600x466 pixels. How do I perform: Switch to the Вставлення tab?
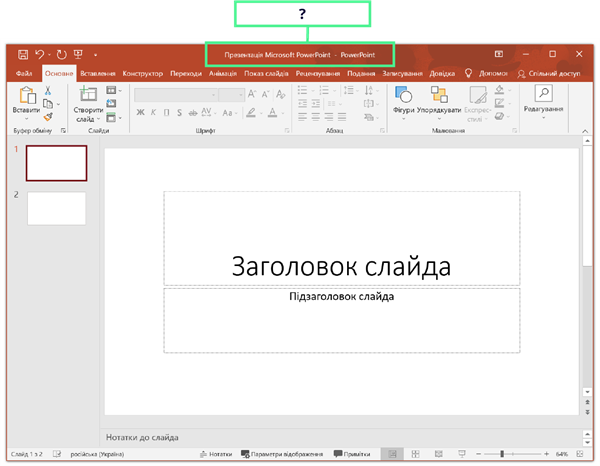[98, 73]
